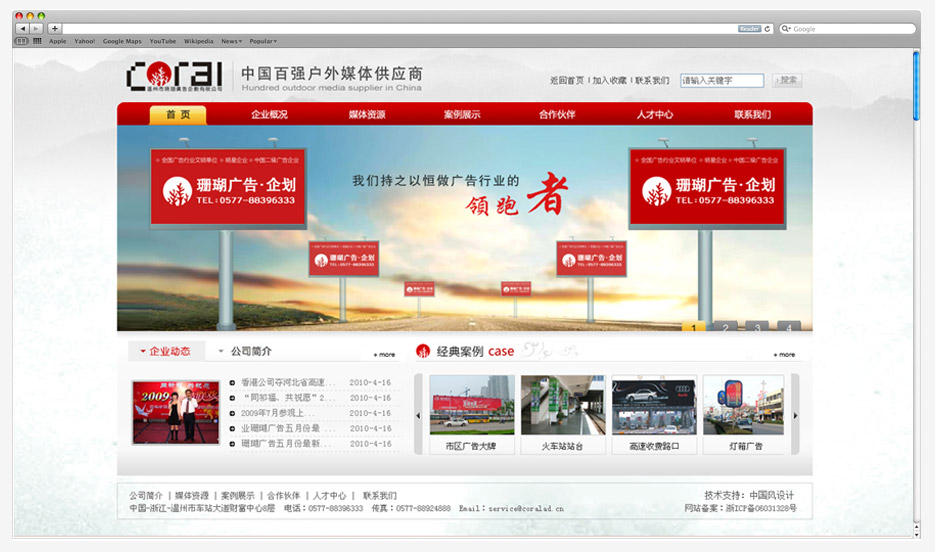Click the Safari forward arrow button
935x552 pixels.
[36, 29]
